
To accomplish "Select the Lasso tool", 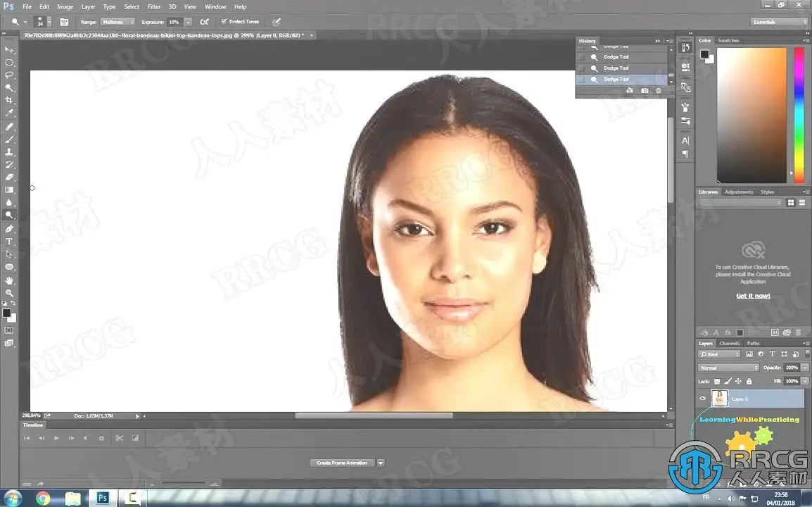I will 9,75.
